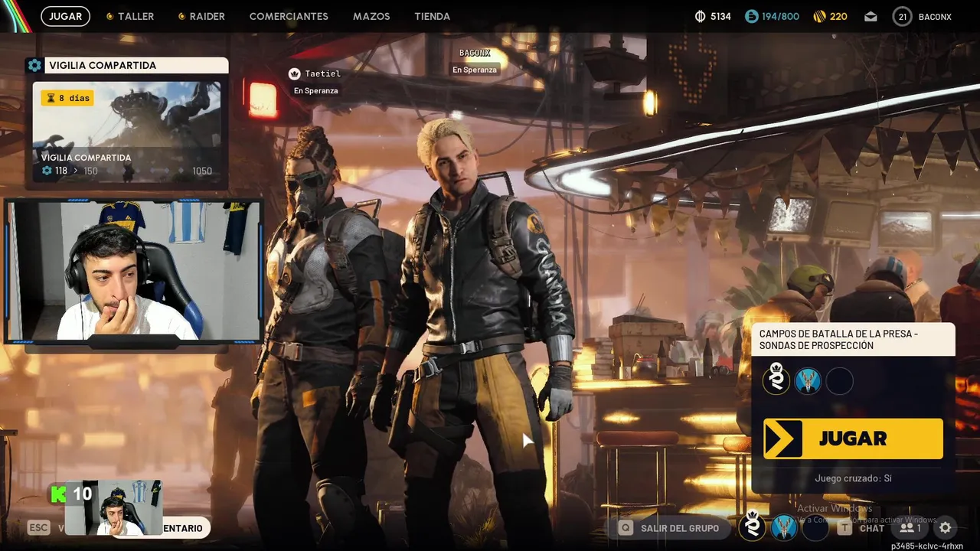980x551 pixels.
Task: Select crowned R party avatar in bottom bar
Action: 753,527
